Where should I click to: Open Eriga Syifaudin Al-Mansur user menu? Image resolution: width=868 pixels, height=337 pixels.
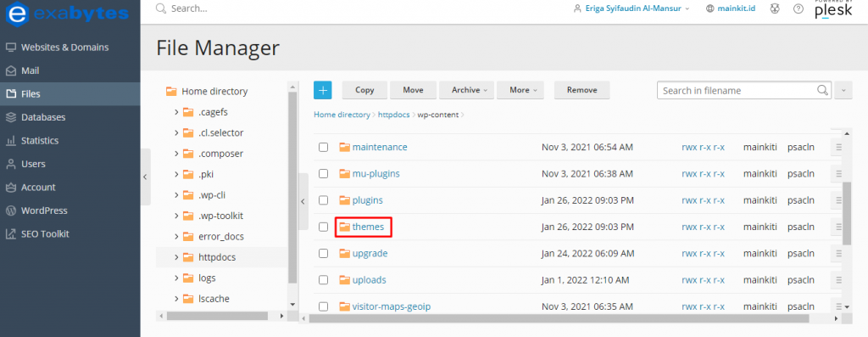tap(631, 8)
